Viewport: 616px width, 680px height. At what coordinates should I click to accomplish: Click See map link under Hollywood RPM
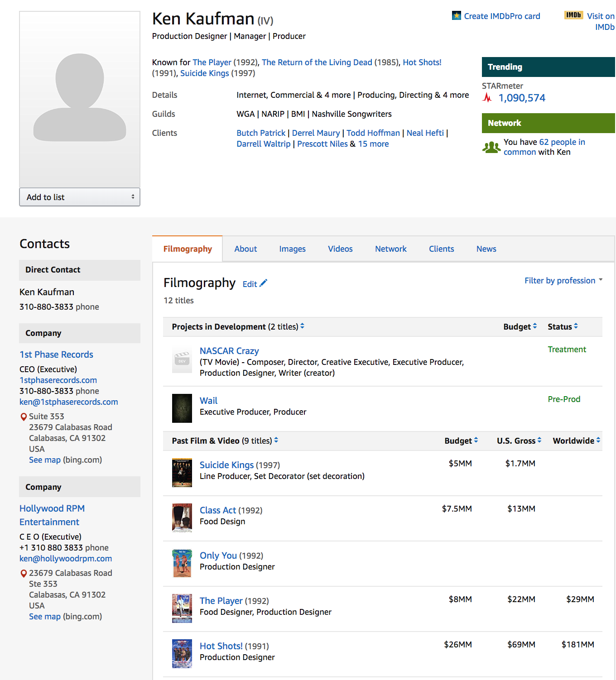pos(44,616)
